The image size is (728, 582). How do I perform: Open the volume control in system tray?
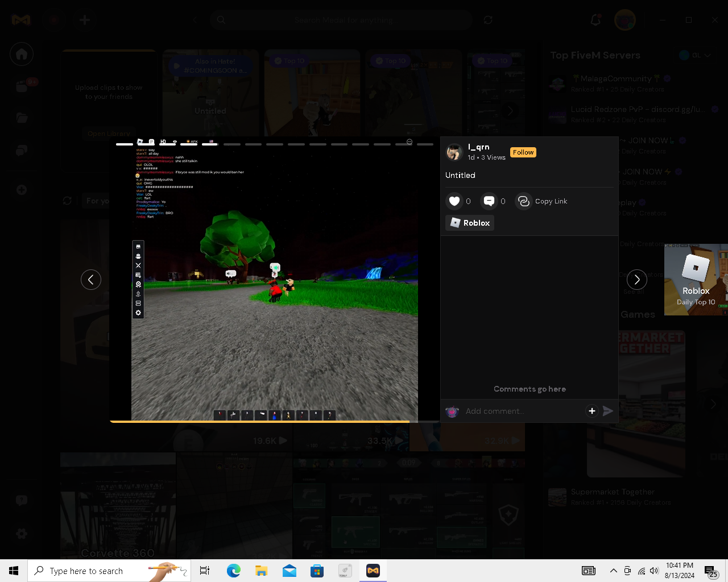[655, 571]
